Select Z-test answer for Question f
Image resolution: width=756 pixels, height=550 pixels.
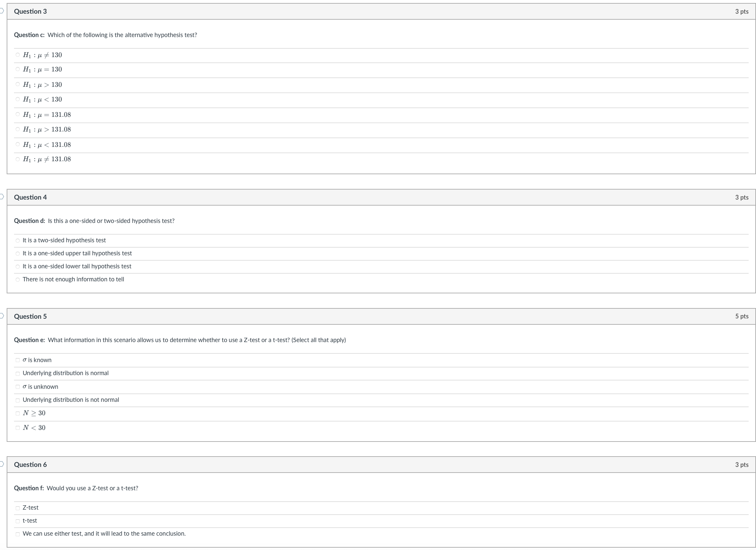tap(18, 508)
